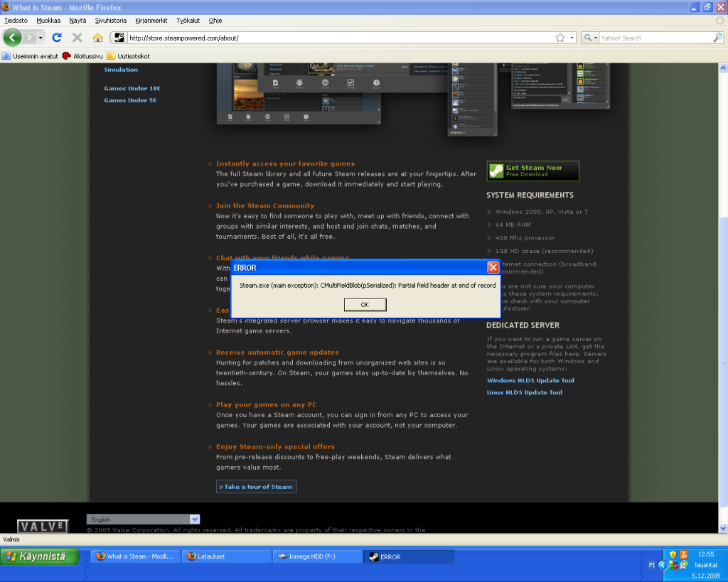Screen dimensions: 728x582
Task: Expand the English language dropdown
Action: 143,519
